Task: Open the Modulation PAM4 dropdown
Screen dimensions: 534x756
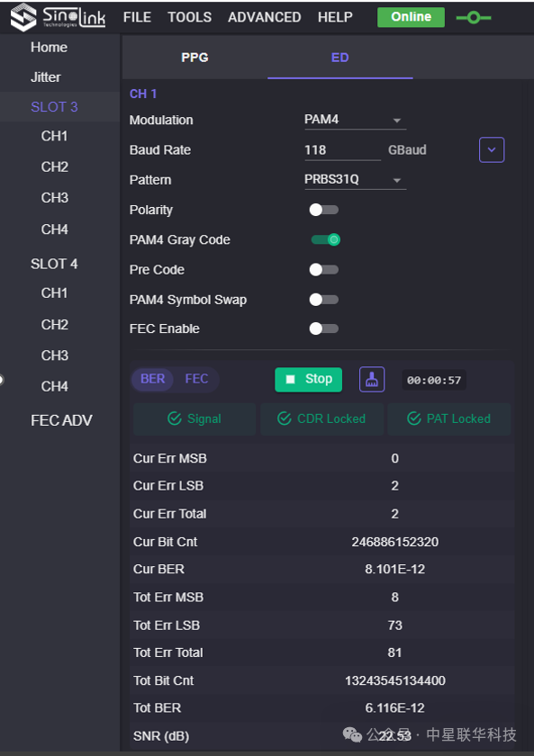Action: 355,120
